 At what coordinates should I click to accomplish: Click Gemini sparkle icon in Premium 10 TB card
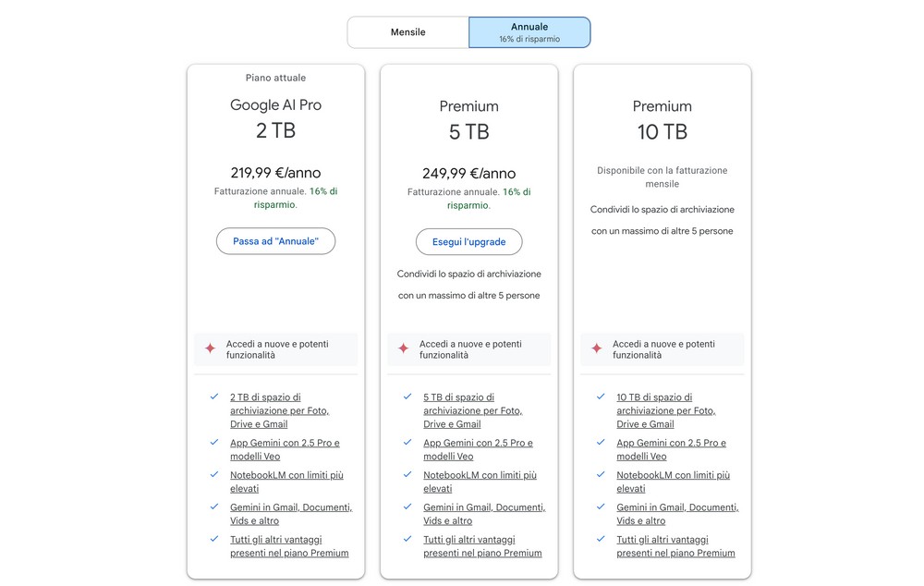596,348
